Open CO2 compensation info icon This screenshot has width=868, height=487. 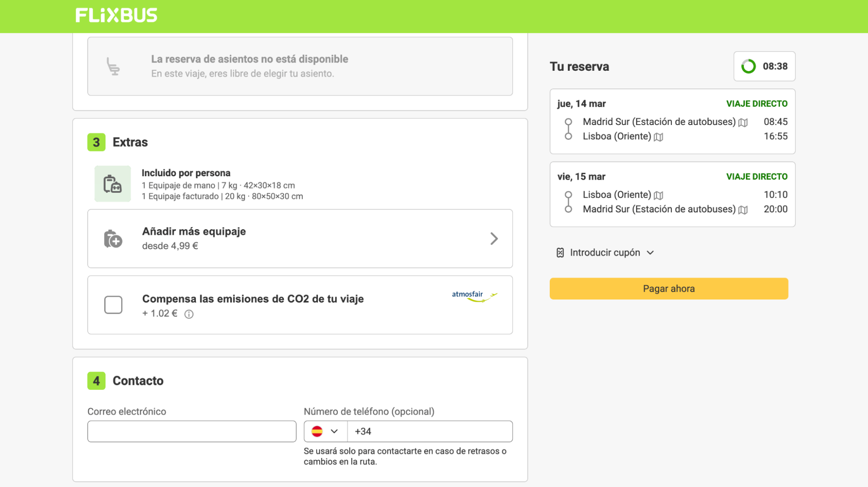click(189, 314)
